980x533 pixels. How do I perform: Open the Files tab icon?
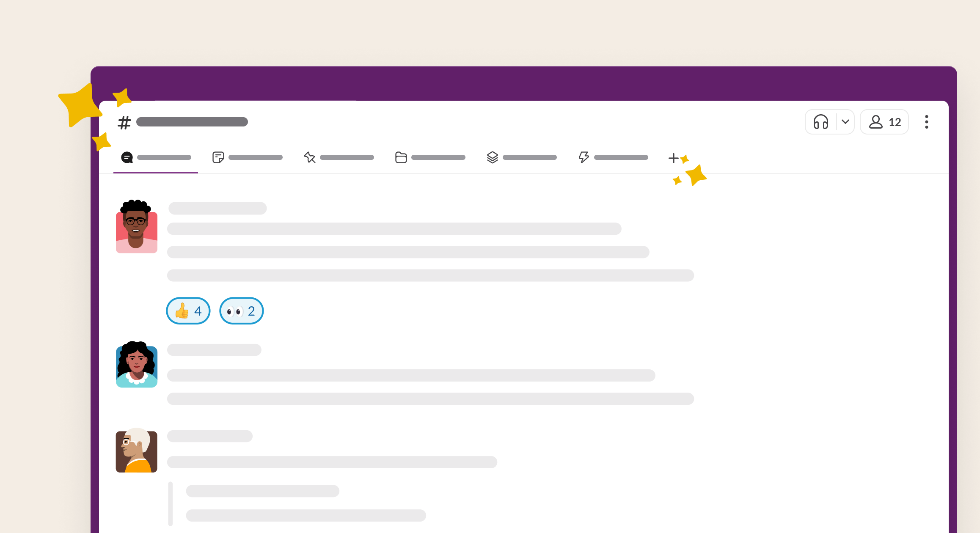[x=400, y=157]
